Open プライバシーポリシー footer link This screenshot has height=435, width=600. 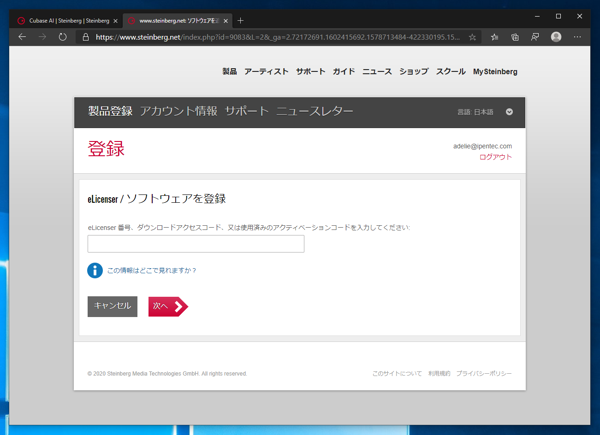(x=484, y=373)
